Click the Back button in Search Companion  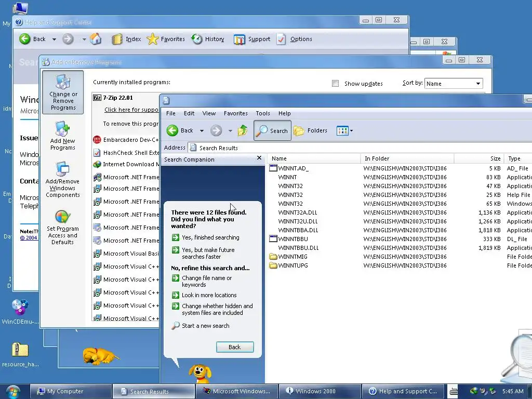pyautogui.click(x=235, y=347)
